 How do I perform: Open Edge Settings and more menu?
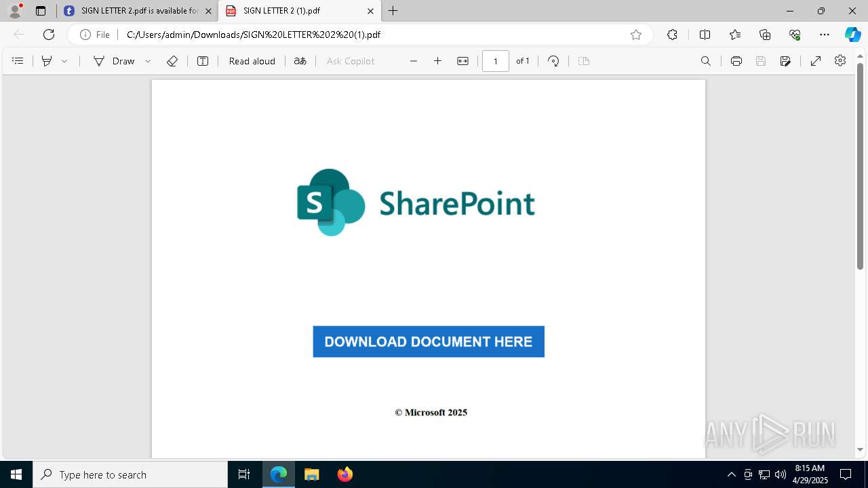coord(825,35)
